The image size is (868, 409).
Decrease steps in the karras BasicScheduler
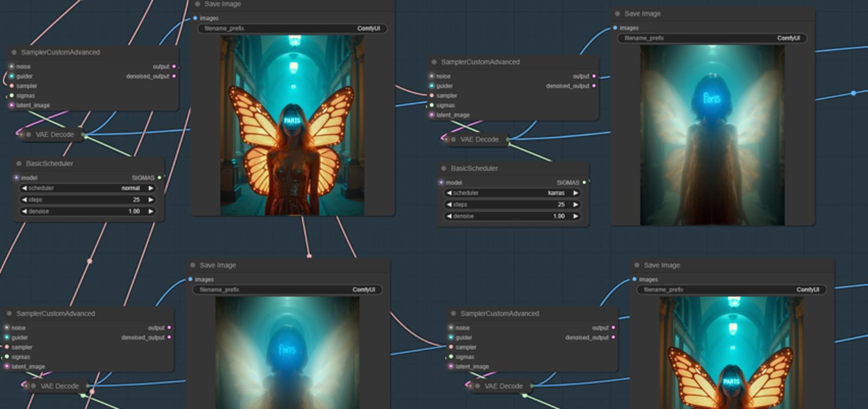tap(449, 205)
